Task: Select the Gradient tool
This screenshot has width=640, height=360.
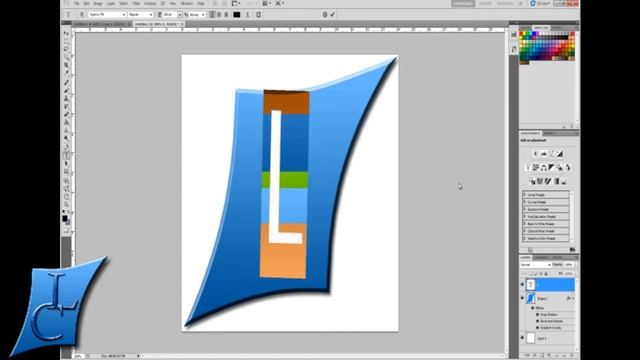Action: click(67, 122)
